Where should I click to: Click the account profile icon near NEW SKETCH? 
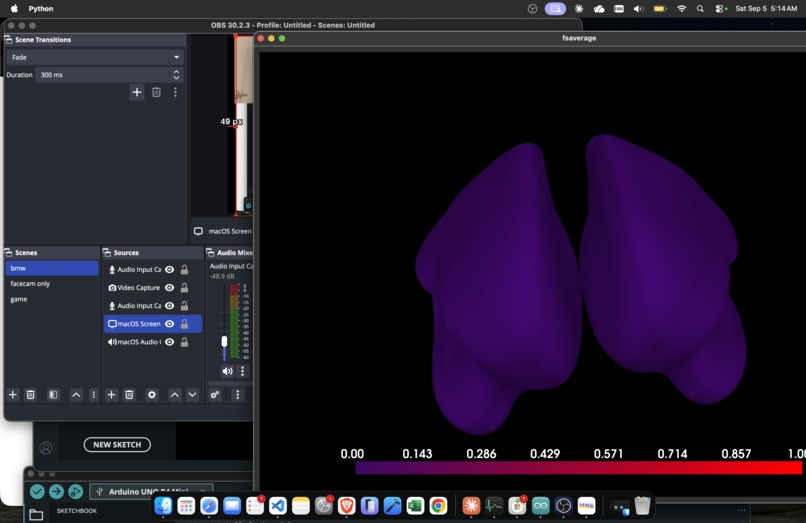(46, 448)
